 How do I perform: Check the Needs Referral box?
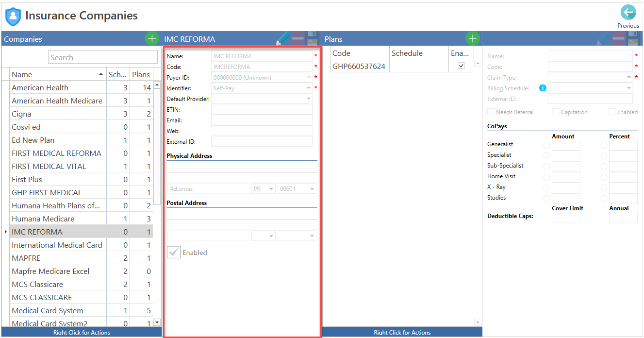pos(491,112)
